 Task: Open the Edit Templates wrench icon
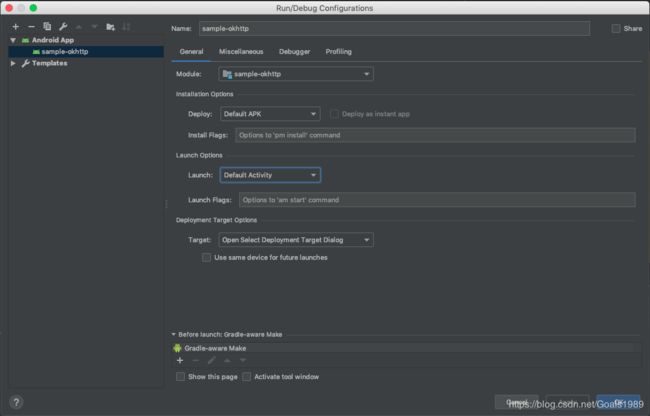click(x=63, y=27)
